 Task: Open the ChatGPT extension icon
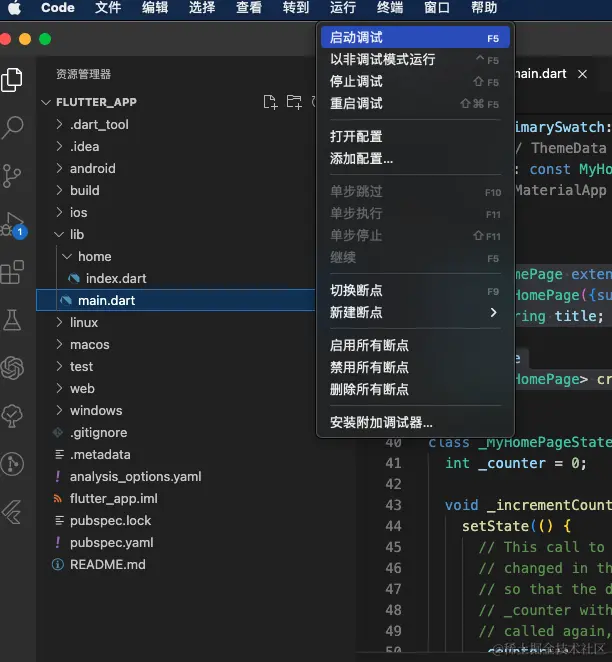pos(12,368)
